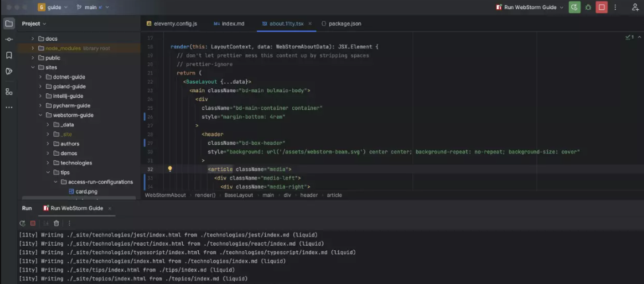Screen dimensions: 644x284
Task: Toggle the Structure tool window icon
Action: click(9, 92)
